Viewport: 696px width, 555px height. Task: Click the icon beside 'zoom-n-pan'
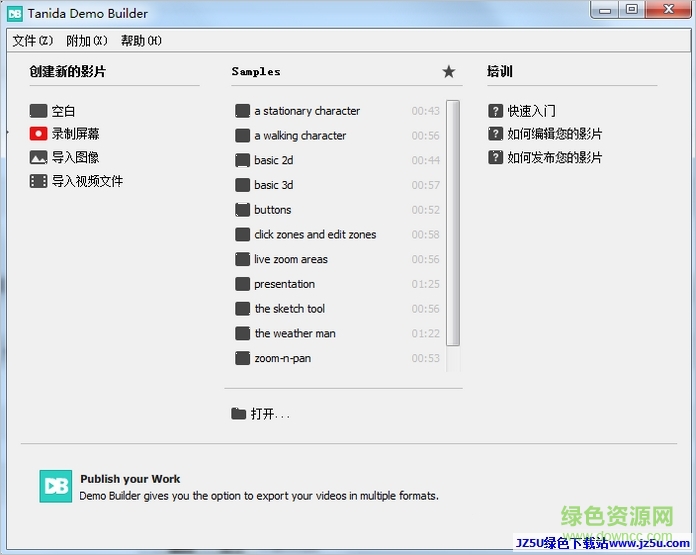click(x=242, y=358)
